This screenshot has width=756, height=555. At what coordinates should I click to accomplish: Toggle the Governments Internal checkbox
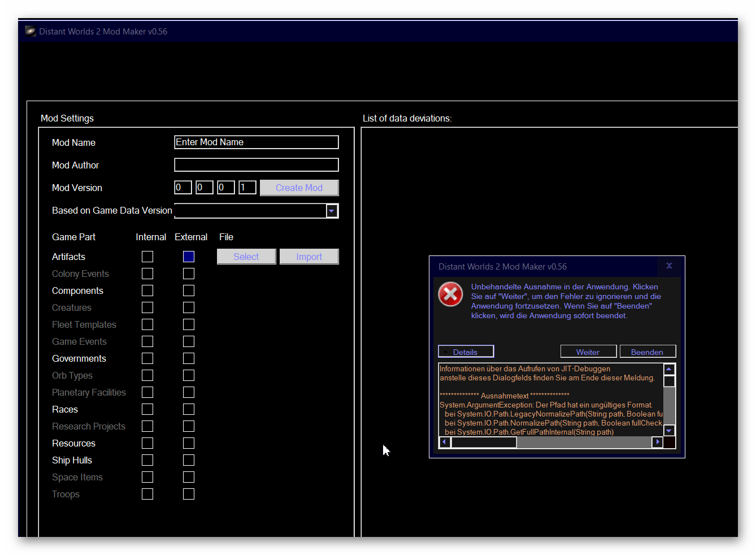[147, 358]
